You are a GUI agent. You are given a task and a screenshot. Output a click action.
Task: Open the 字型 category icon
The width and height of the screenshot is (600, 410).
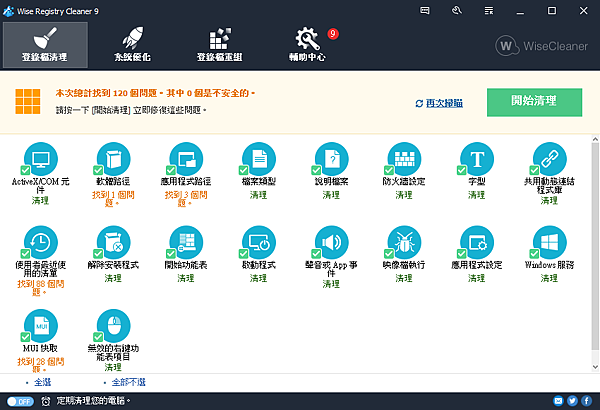(x=477, y=159)
